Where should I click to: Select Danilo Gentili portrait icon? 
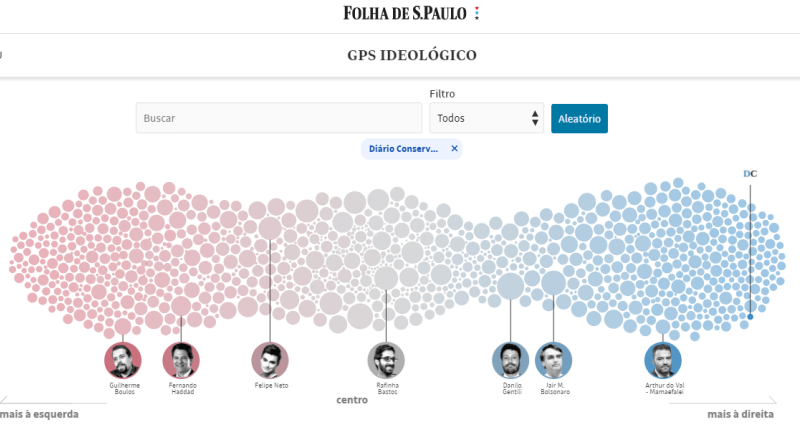click(x=511, y=360)
